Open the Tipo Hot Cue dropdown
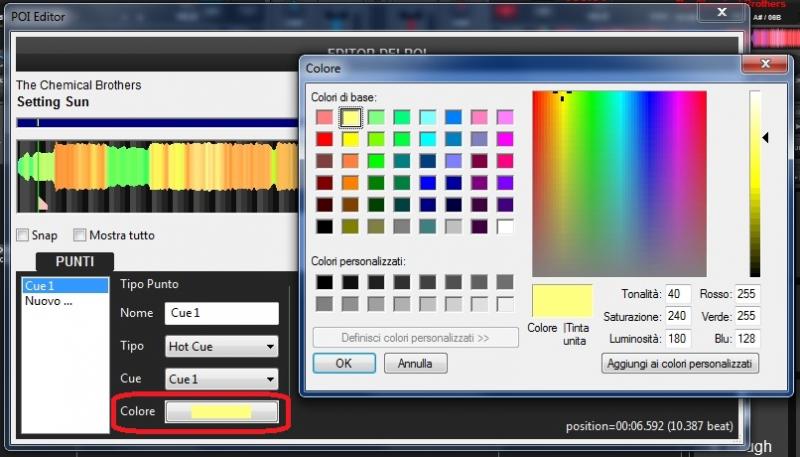 (222, 347)
